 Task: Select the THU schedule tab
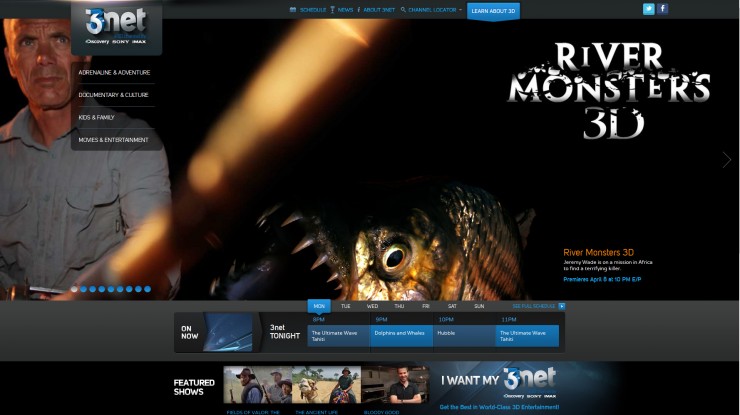pyautogui.click(x=399, y=306)
